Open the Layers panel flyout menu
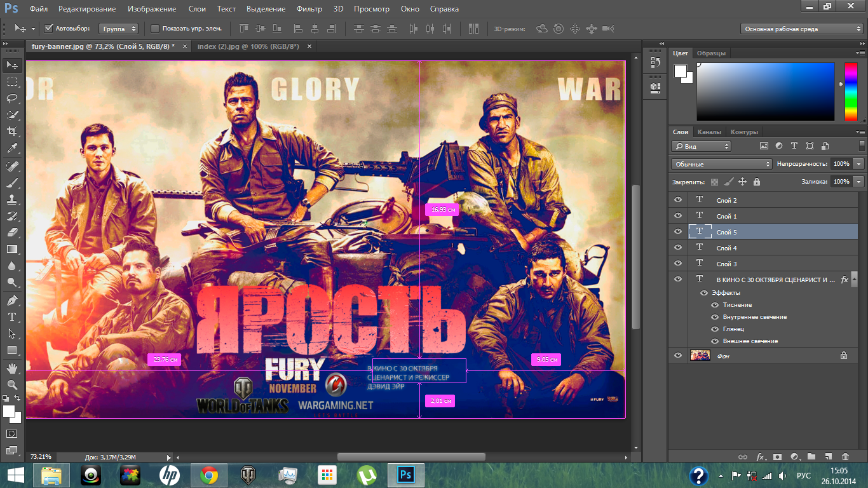868x488 pixels. click(862, 132)
